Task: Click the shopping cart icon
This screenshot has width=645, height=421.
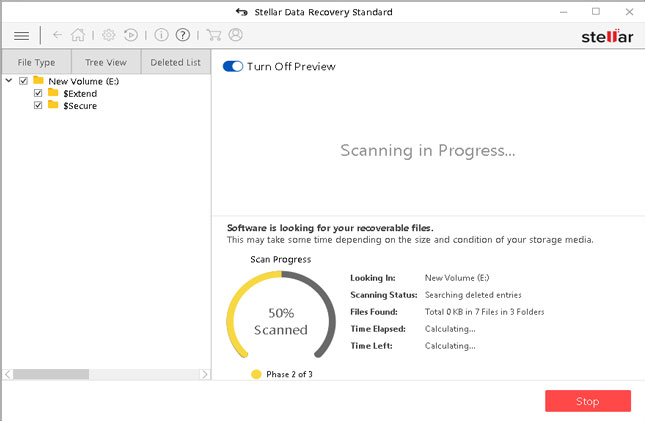Action: [213, 35]
